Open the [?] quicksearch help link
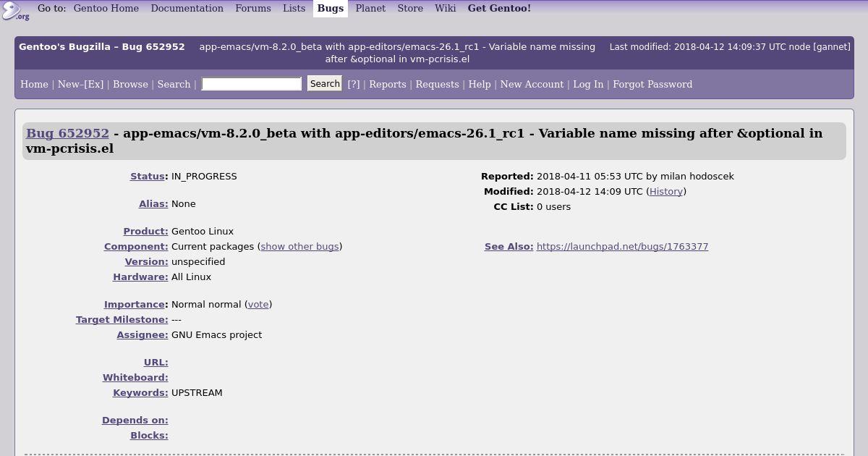The height and width of the screenshot is (456, 868). pyautogui.click(x=354, y=84)
